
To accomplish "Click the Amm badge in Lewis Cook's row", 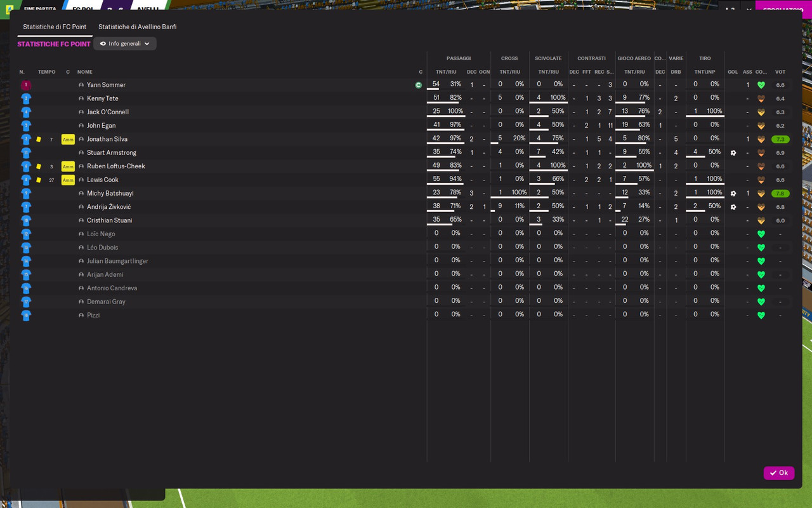I will [x=68, y=180].
